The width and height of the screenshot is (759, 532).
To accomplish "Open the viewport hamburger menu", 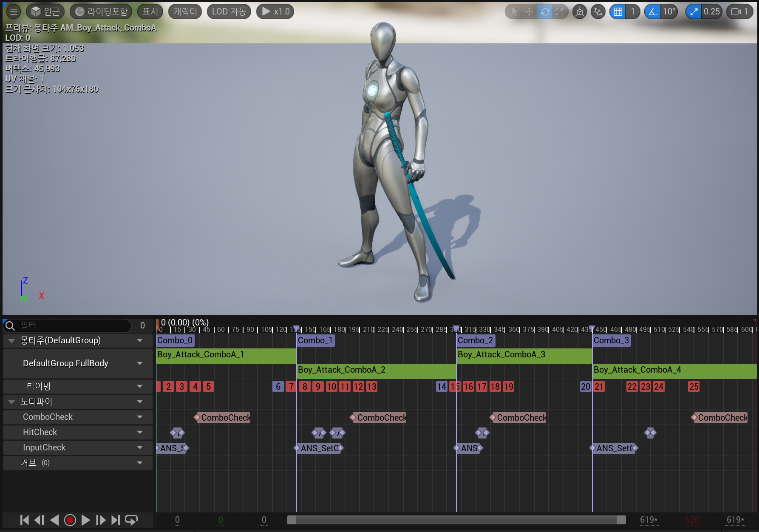I will tap(14, 11).
